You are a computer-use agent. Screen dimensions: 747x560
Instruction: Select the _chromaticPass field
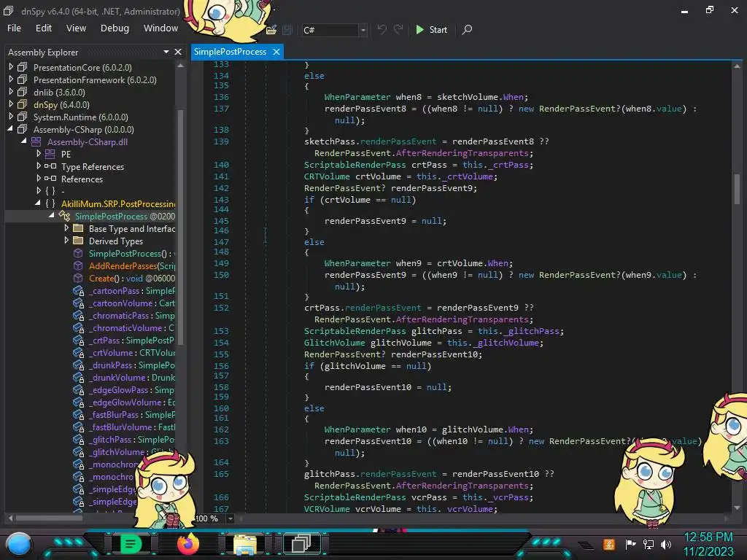(132, 315)
